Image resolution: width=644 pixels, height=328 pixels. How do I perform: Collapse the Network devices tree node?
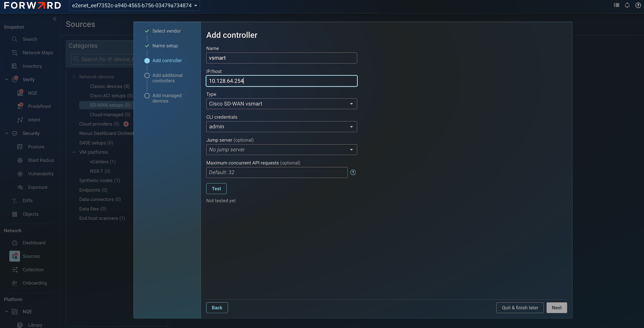pos(74,77)
